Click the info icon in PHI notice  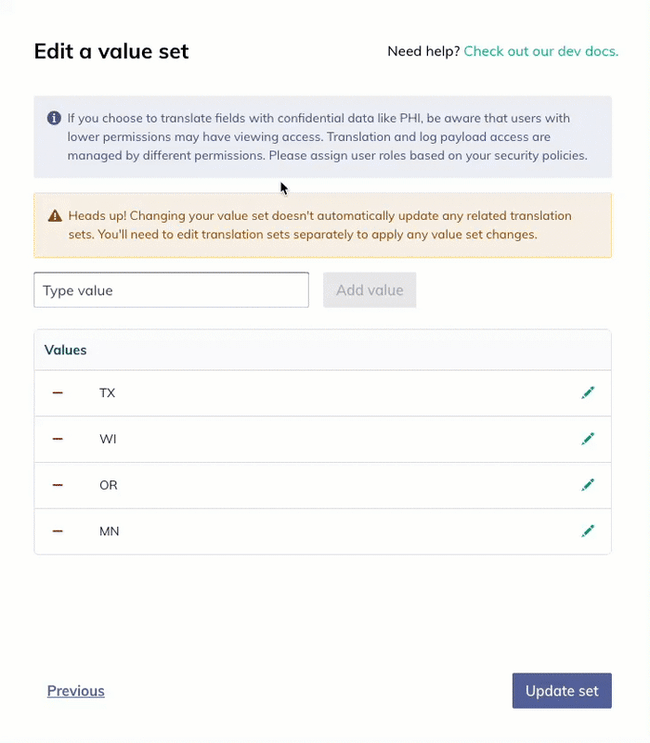pyautogui.click(x=54, y=118)
